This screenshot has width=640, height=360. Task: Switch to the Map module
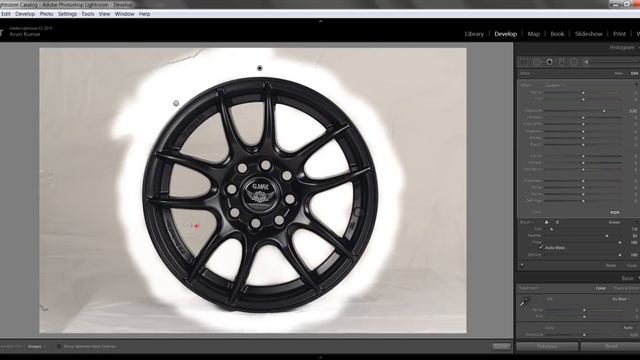(x=533, y=34)
